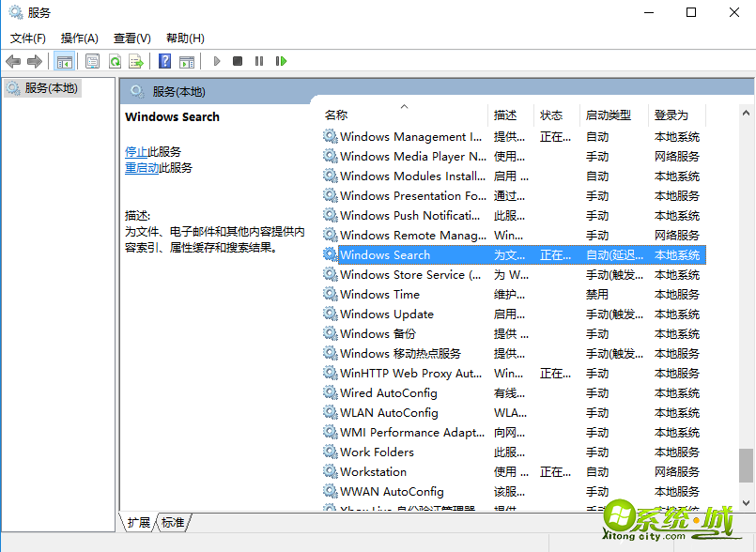The image size is (756, 552).
Task: Toggle the console tree with the toolbar icon
Action: pyautogui.click(x=65, y=60)
